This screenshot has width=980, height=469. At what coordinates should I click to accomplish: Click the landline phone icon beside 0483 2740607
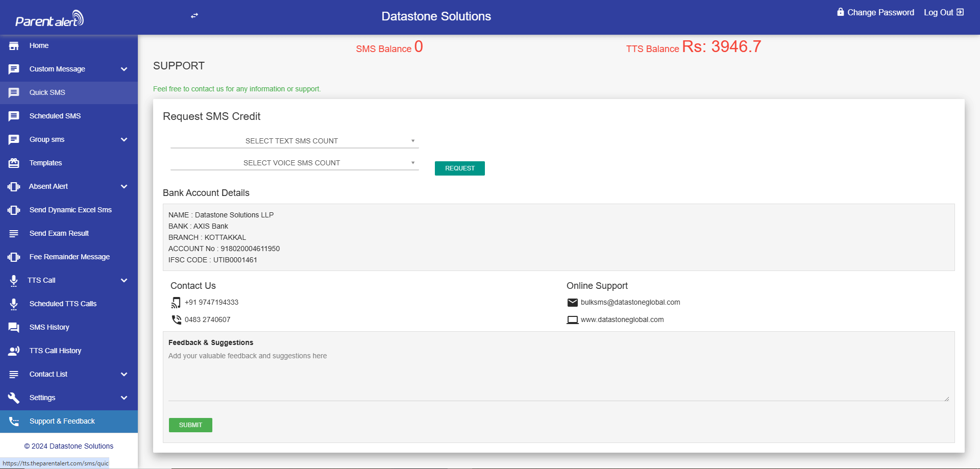click(x=177, y=320)
